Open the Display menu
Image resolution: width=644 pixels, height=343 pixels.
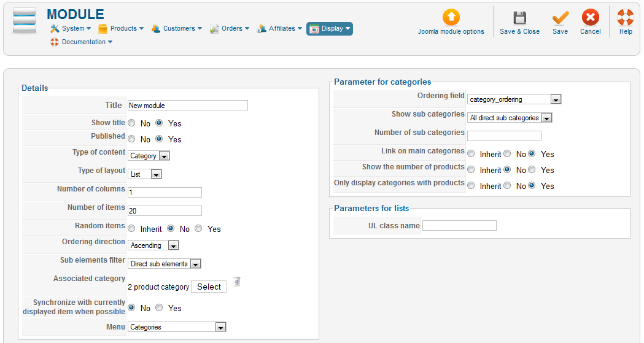point(330,28)
